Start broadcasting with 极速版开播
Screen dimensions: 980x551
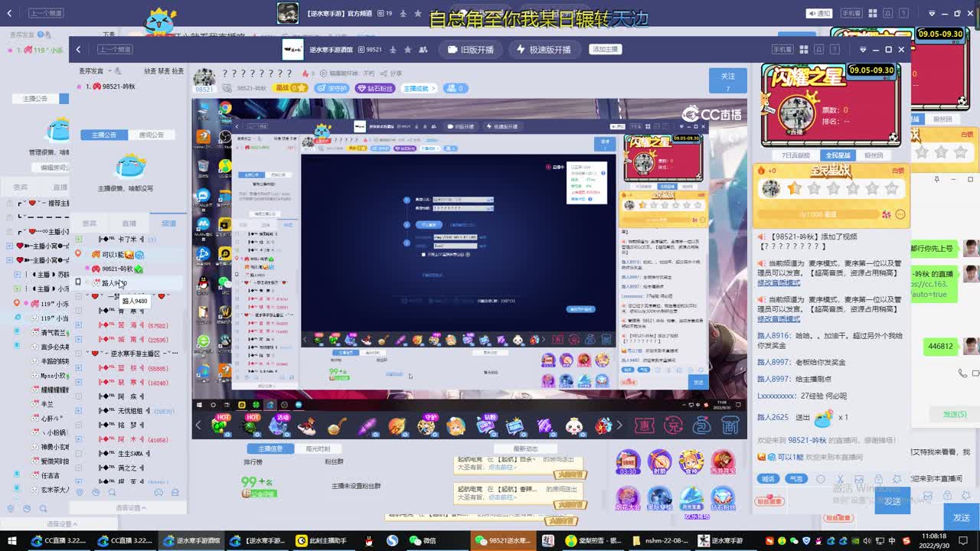pos(544,50)
